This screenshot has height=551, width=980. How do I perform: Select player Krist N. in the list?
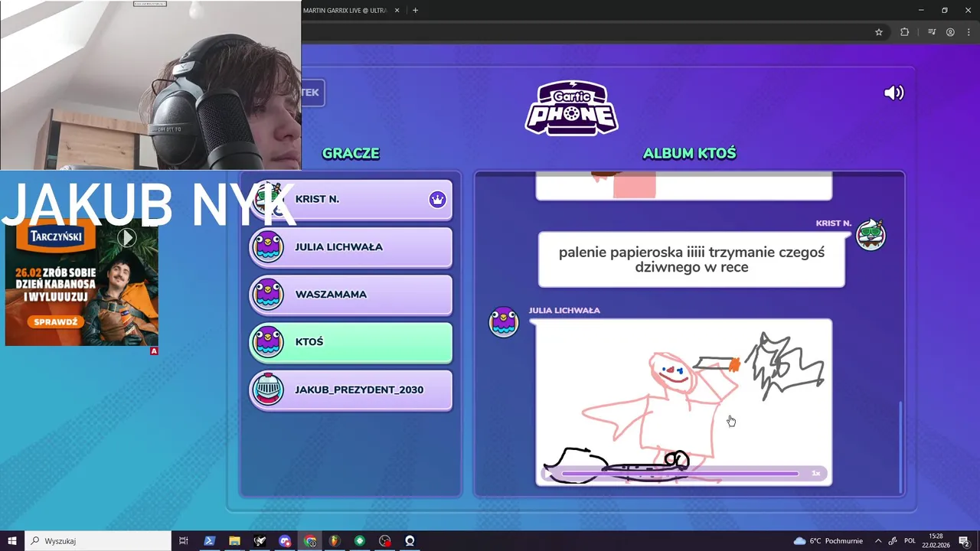351,200
